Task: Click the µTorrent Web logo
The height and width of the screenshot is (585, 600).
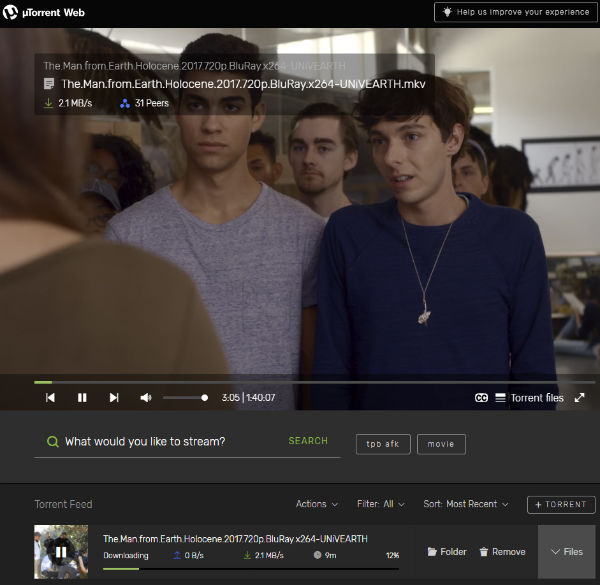Action: (x=43, y=12)
